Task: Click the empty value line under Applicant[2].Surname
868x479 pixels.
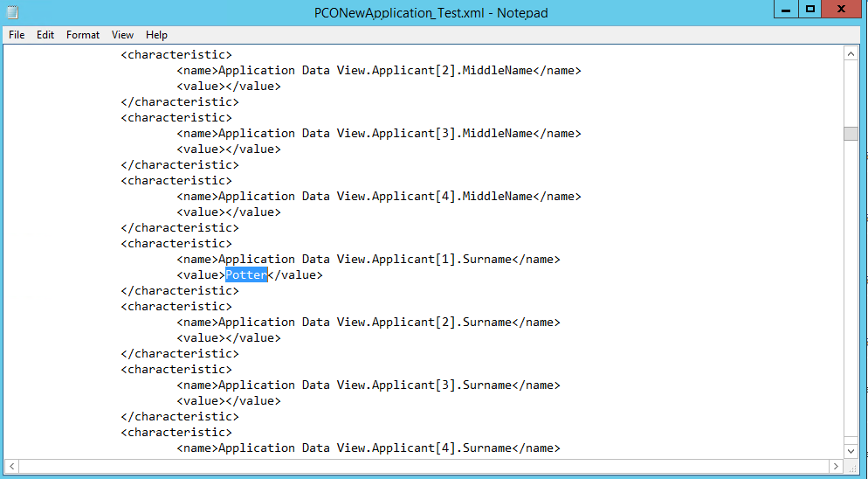Action: [x=229, y=338]
